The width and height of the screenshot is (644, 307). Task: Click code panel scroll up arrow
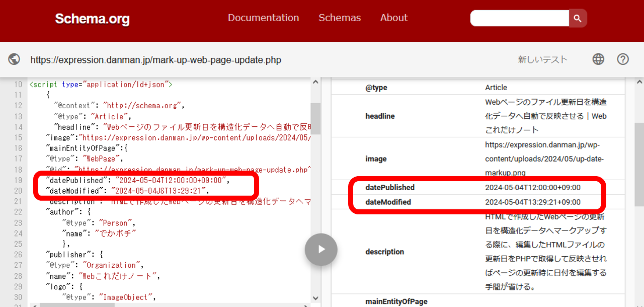point(315,82)
